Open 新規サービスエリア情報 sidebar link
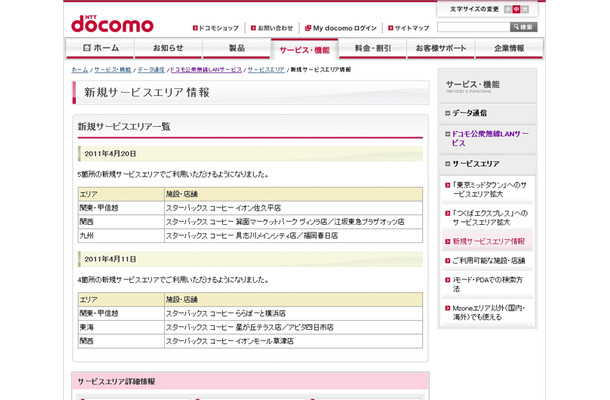Viewport: 610px width, 400px height. pyautogui.click(x=489, y=241)
